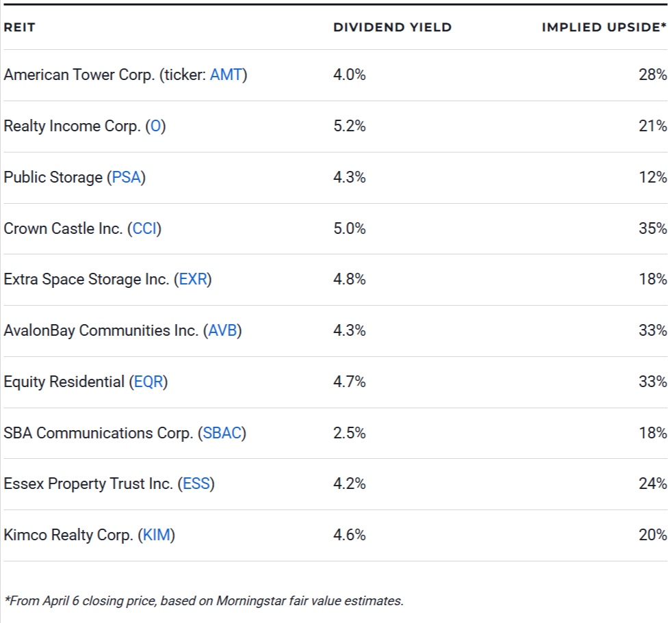Click the IMPLIED UPSIDE column header

[606, 27]
